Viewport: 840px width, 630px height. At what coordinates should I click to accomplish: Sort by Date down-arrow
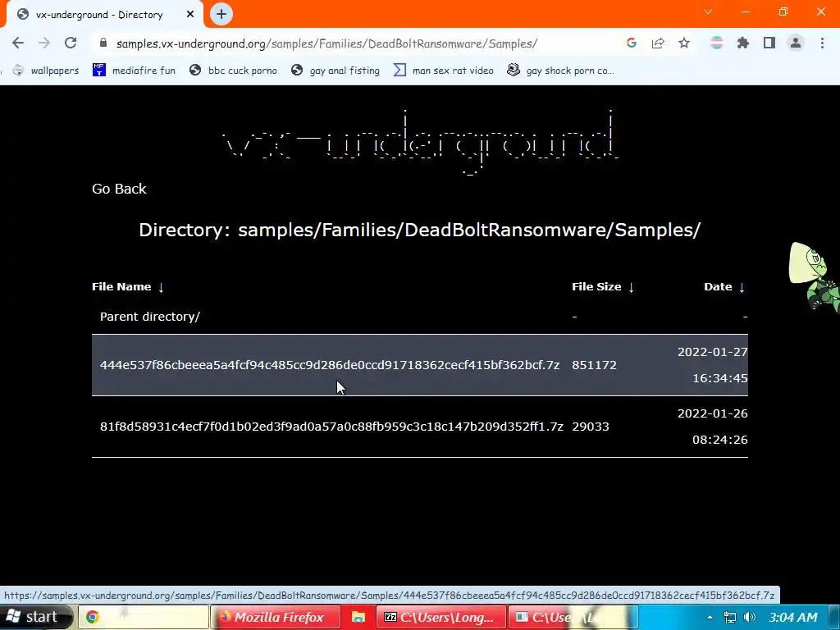(742, 287)
